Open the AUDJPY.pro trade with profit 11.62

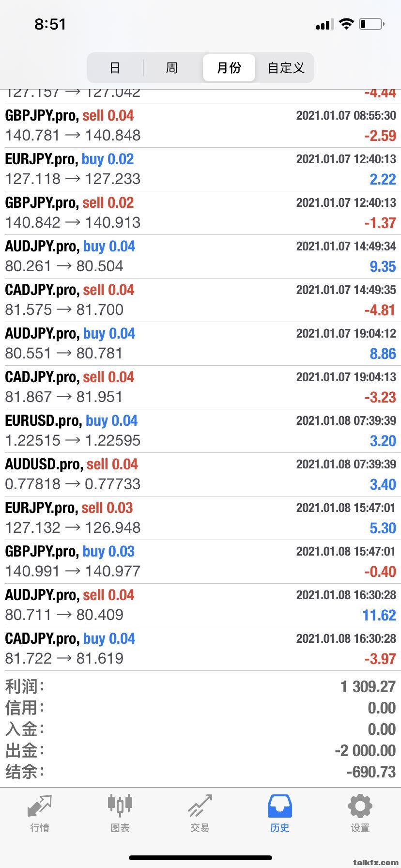200,605
